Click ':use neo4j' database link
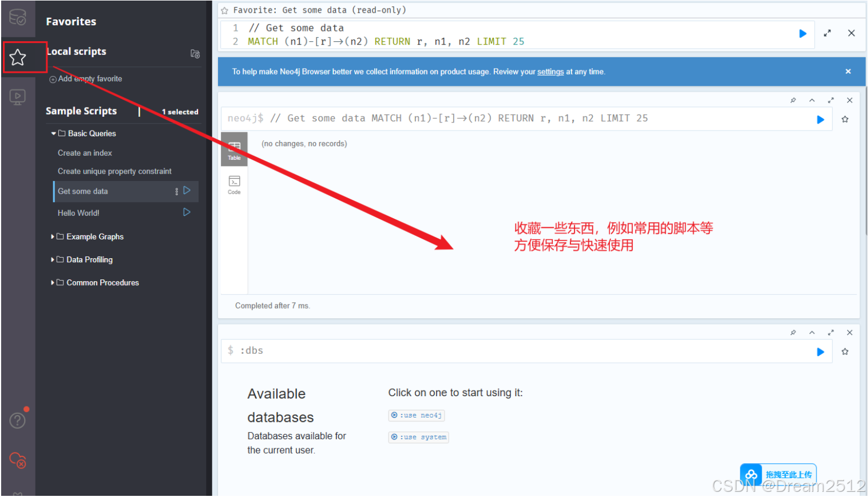The width and height of the screenshot is (868, 501). pos(417,415)
